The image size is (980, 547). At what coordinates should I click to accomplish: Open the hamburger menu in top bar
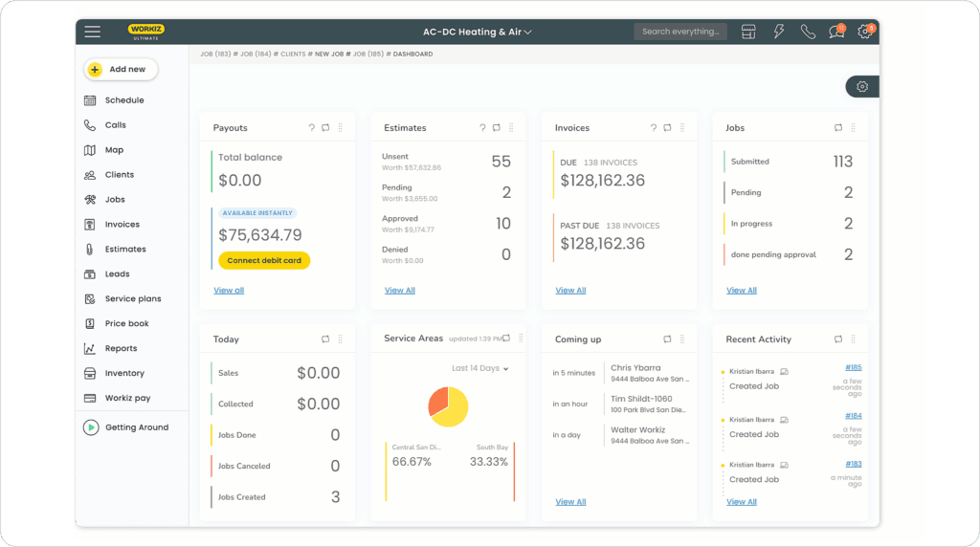pyautogui.click(x=92, y=32)
